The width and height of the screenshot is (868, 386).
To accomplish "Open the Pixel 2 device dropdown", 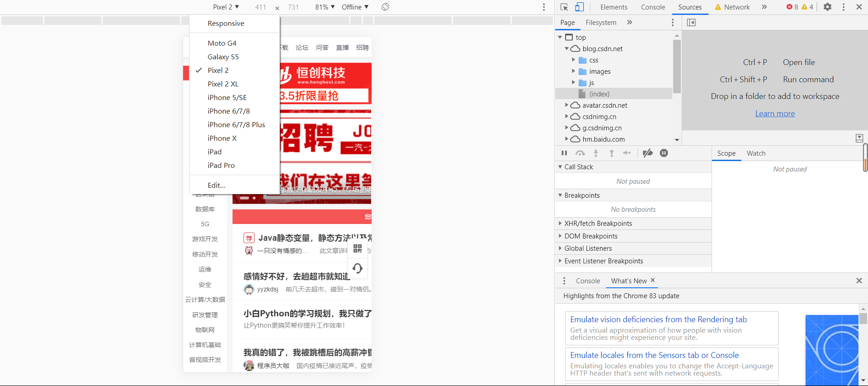I will pos(226,7).
